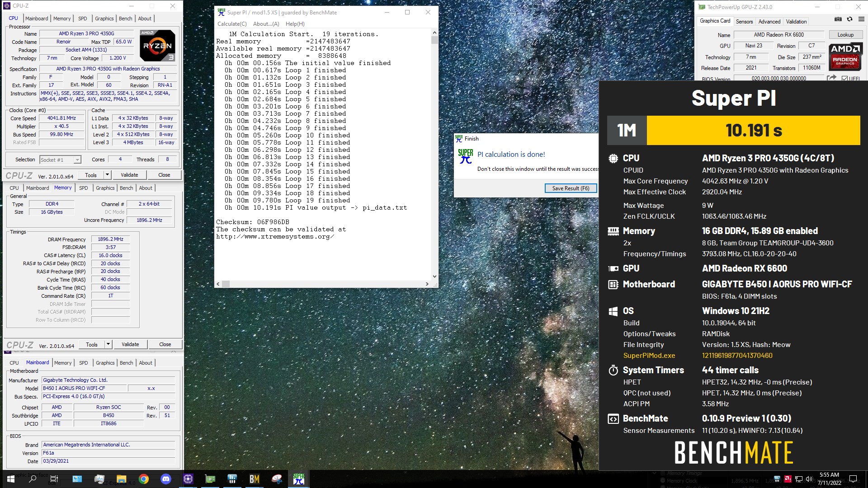868x488 pixels.
Task: Click the Super PI horizontal scrollbar thumb
Action: 226,284
